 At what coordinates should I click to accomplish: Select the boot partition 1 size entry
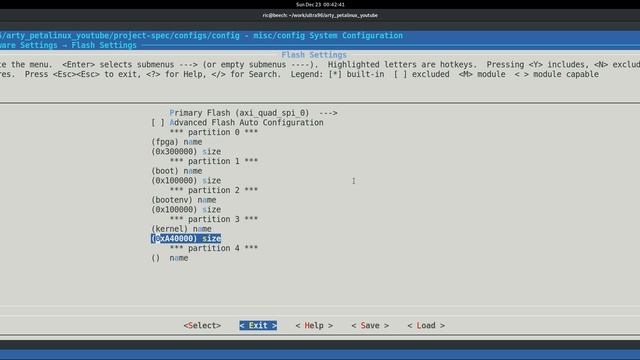(186, 180)
